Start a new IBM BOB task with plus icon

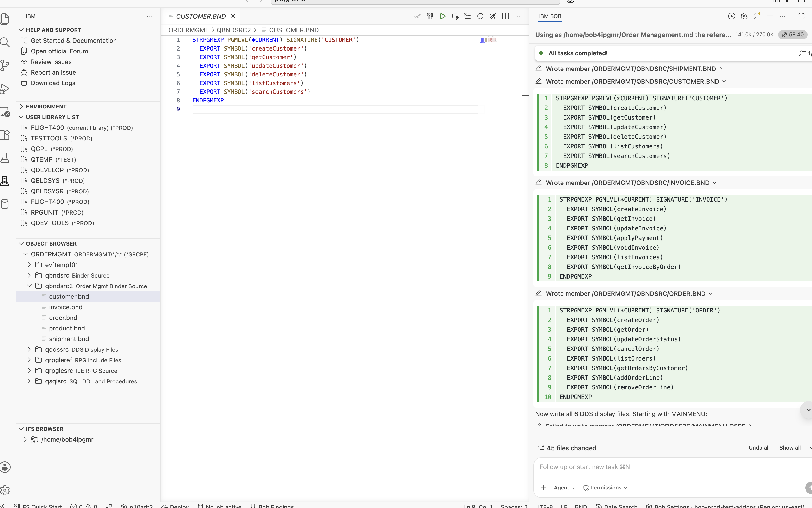coord(770,16)
